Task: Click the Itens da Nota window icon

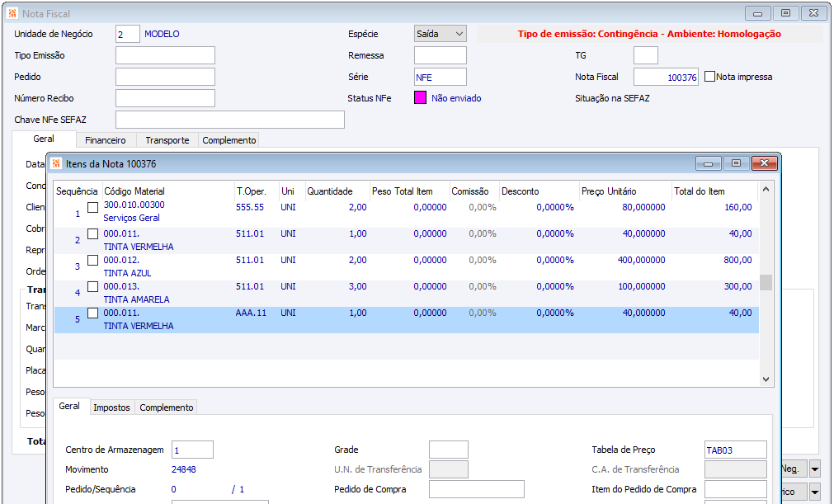Action: (56, 164)
